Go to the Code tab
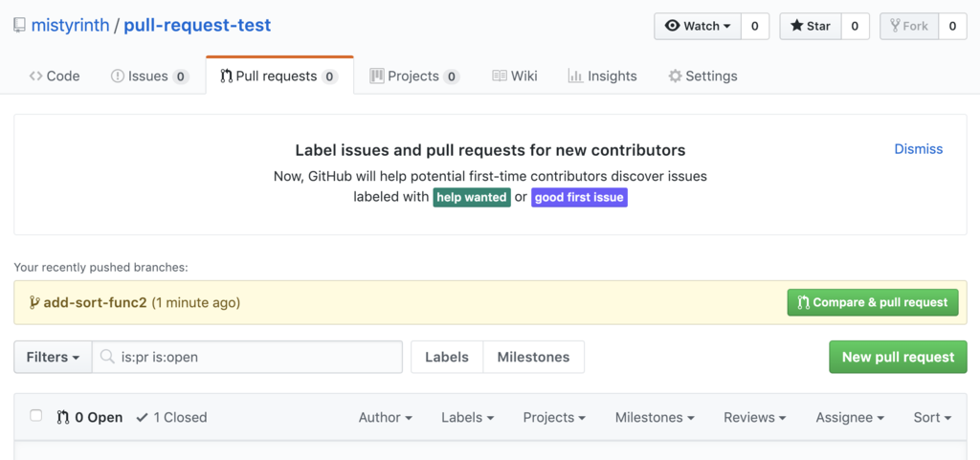The height and width of the screenshot is (460, 980). (55, 76)
